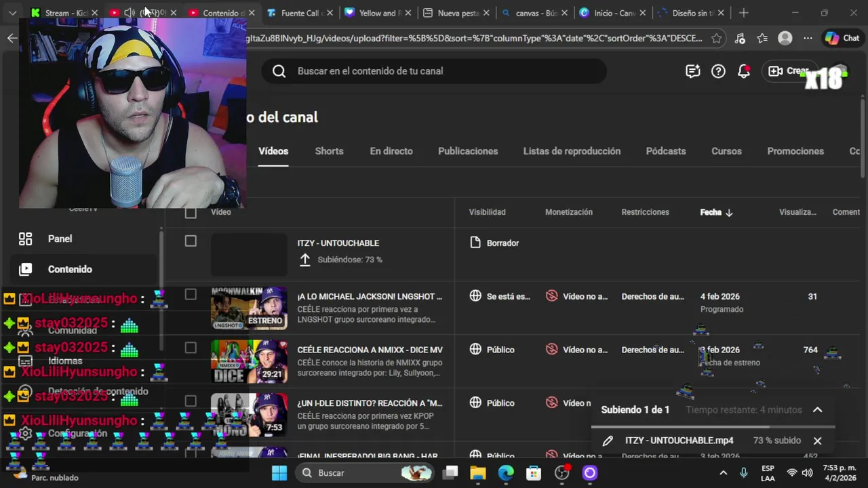The width and height of the screenshot is (868, 488).
Task: Switch to the Listas de reproducción tab
Action: pos(572,151)
